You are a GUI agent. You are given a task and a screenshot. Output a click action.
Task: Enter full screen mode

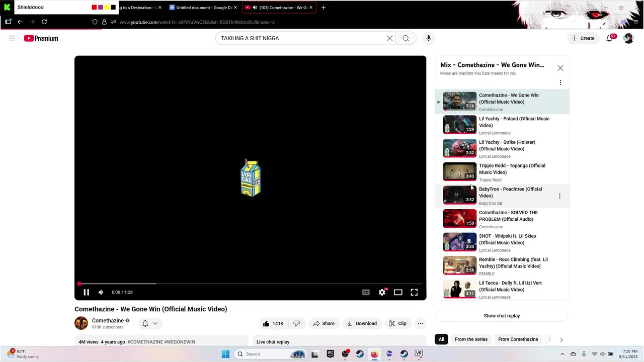[414, 292]
